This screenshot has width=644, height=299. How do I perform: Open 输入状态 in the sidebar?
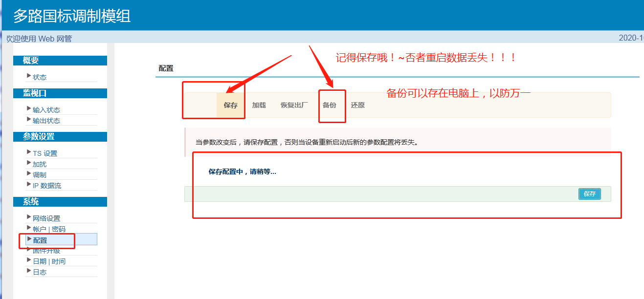point(46,110)
